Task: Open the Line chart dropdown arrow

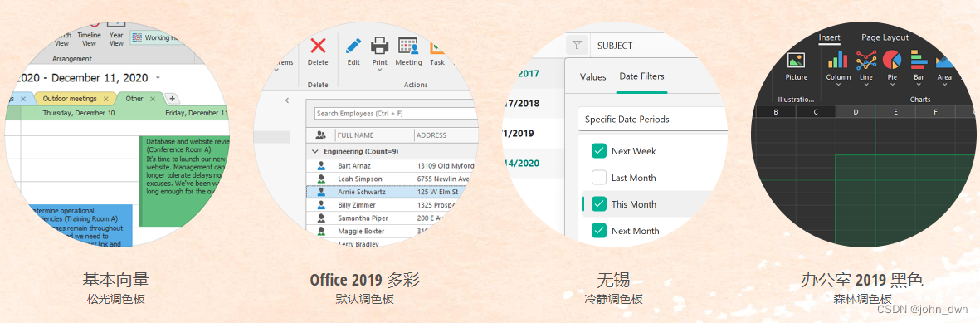Action: pos(866,86)
